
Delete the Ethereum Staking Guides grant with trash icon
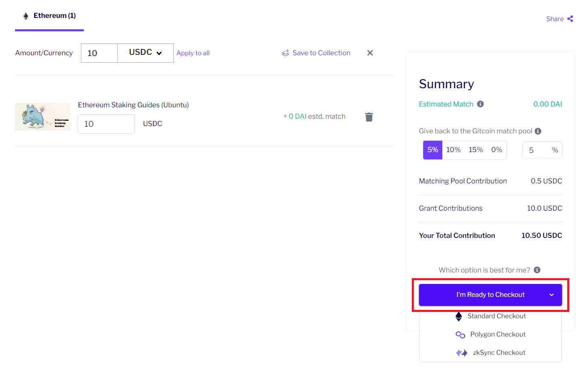[369, 117]
